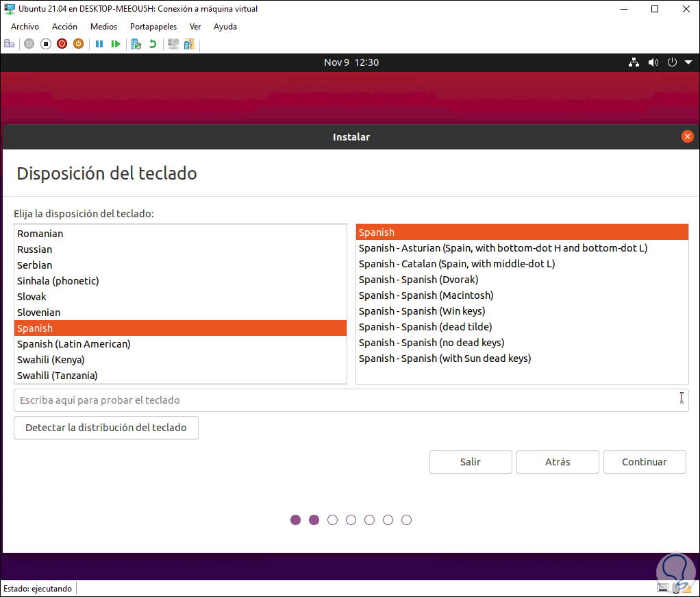Viewport: 700px width, 597px height.
Task: Select the plain Spanish variant on right
Action: (x=522, y=232)
